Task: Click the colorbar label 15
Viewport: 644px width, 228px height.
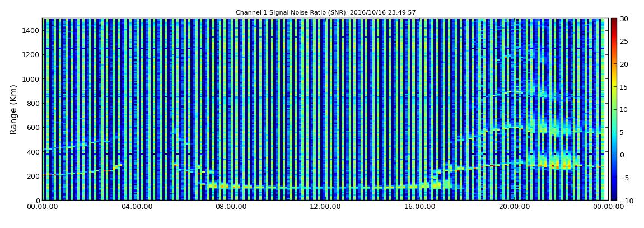Action: click(x=624, y=87)
